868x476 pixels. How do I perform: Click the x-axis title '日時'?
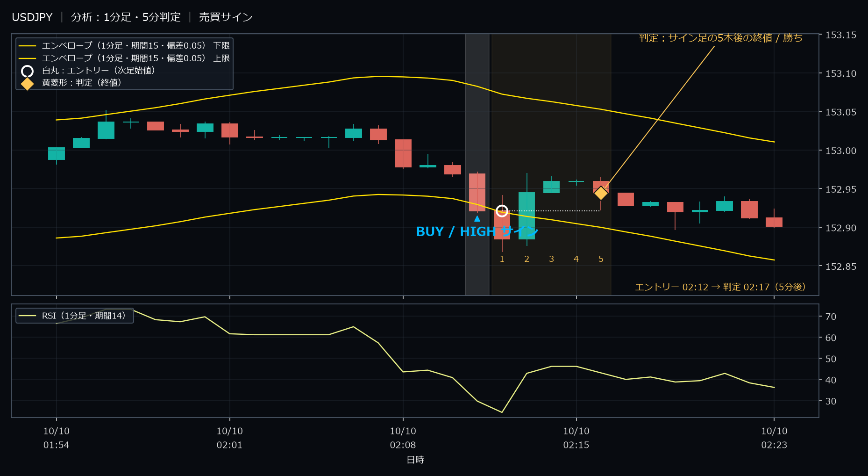click(415, 460)
